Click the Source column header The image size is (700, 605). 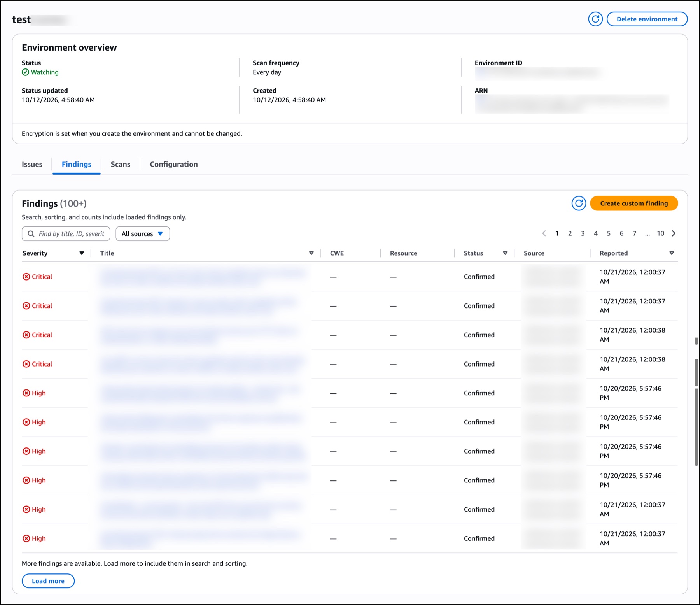coord(534,253)
